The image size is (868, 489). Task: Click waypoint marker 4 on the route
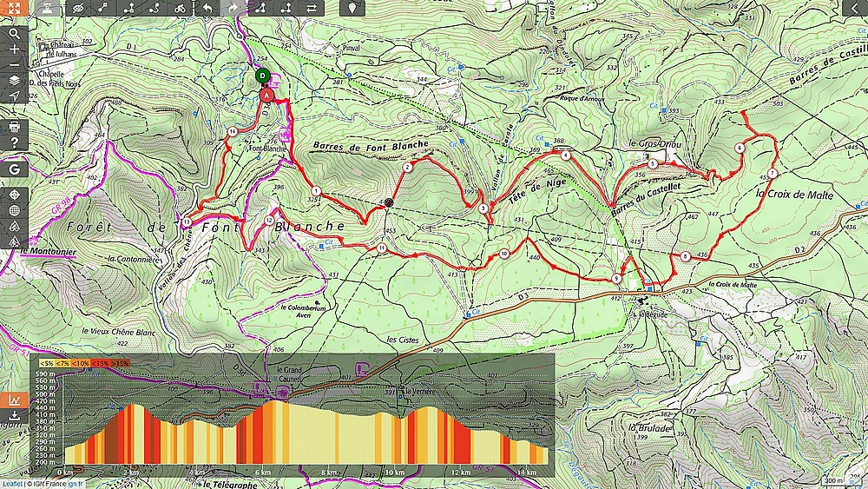point(565,155)
